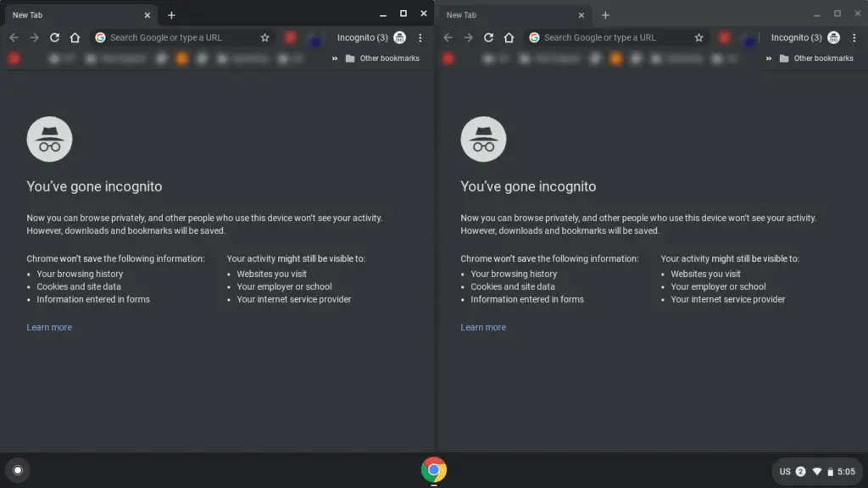Viewport: 868px width, 488px height.
Task: Go back in the left window
Action: [14, 37]
